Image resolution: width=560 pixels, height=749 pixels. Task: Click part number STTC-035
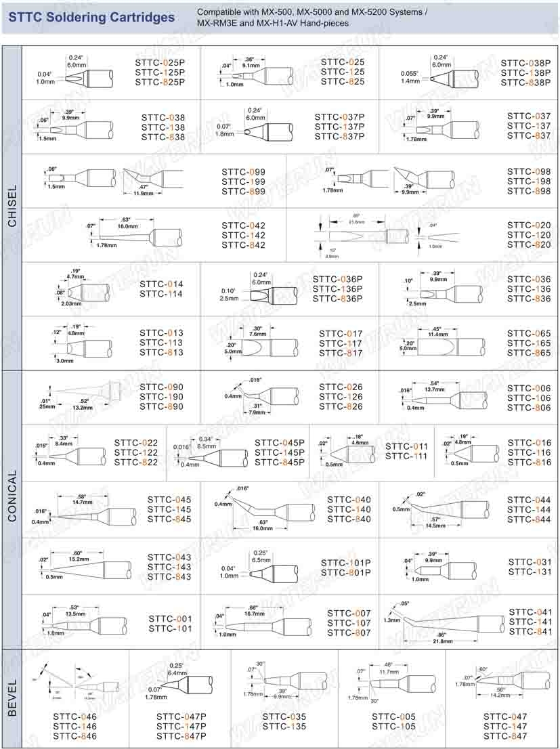pyautogui.click(x=284, y=716)
